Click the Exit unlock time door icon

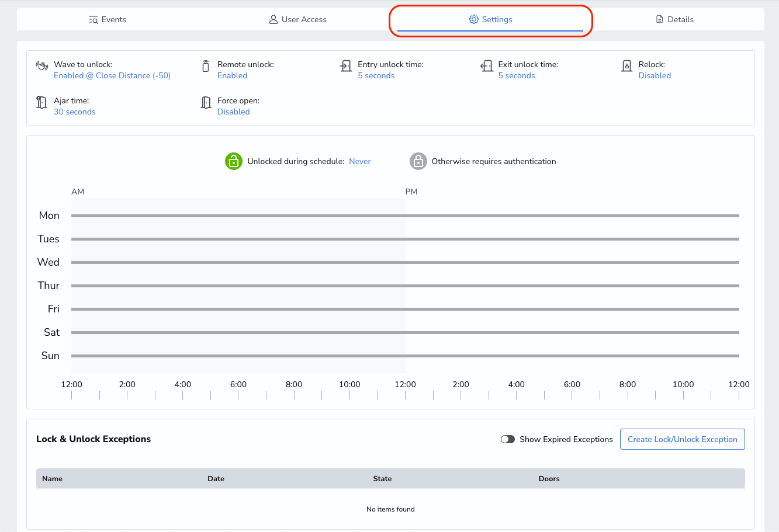(x=486, y=66)
